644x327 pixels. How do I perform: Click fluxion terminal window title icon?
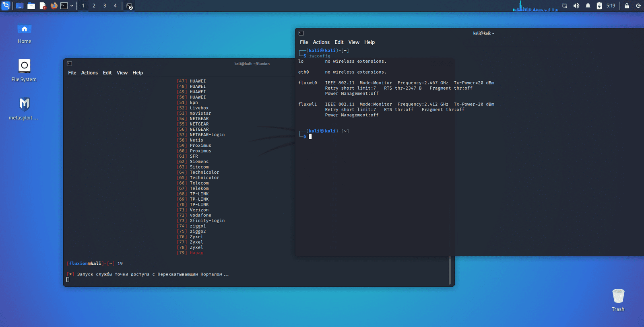69,64
